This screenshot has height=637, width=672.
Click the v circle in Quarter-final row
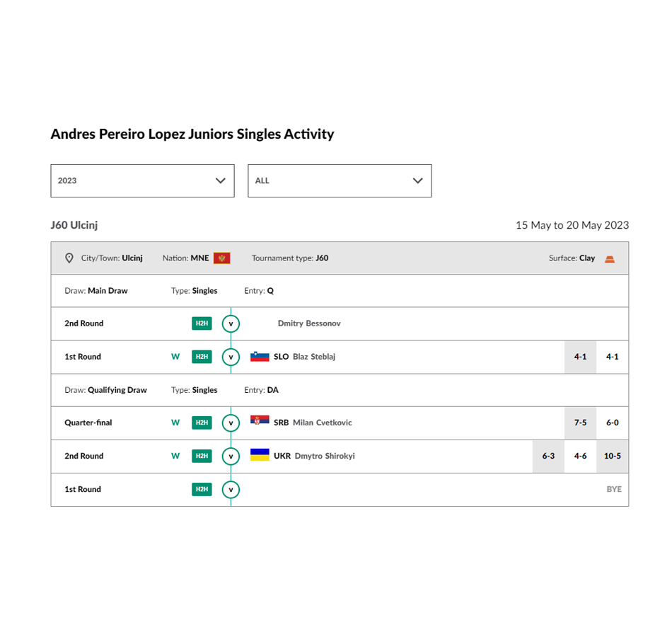click(x=231, y=423)
